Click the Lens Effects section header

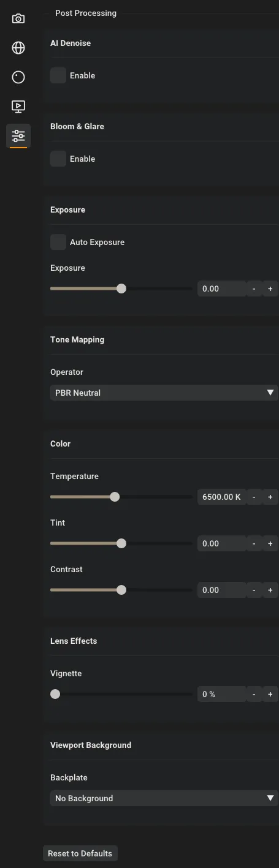coord(74,641)
